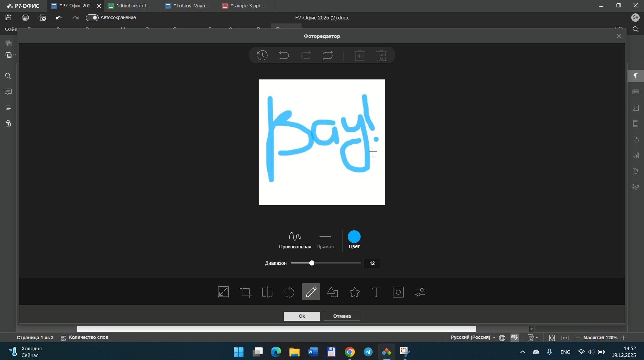Open the filter sliders tool
Viewport: 644px width, 360px height.
[420, 292]
